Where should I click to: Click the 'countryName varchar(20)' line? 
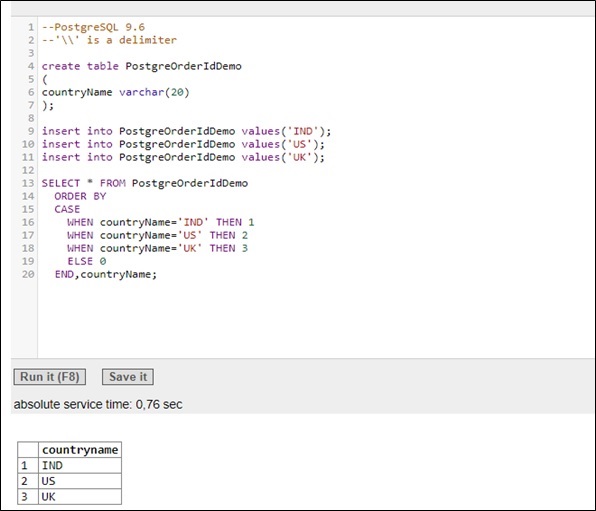click(116, 92)
